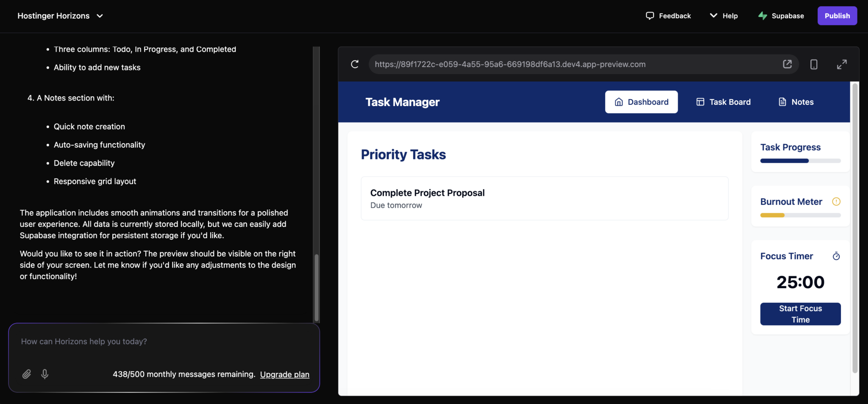The height and width of the screenshot is (404, 868).
Task: Open the Notes section
Action: (x=796, y=102)
